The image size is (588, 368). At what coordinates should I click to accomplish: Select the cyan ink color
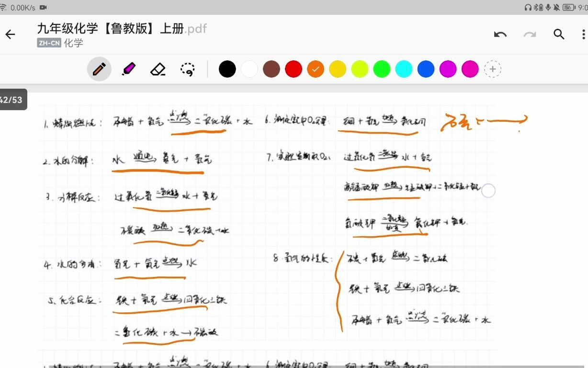coord(404,69)
